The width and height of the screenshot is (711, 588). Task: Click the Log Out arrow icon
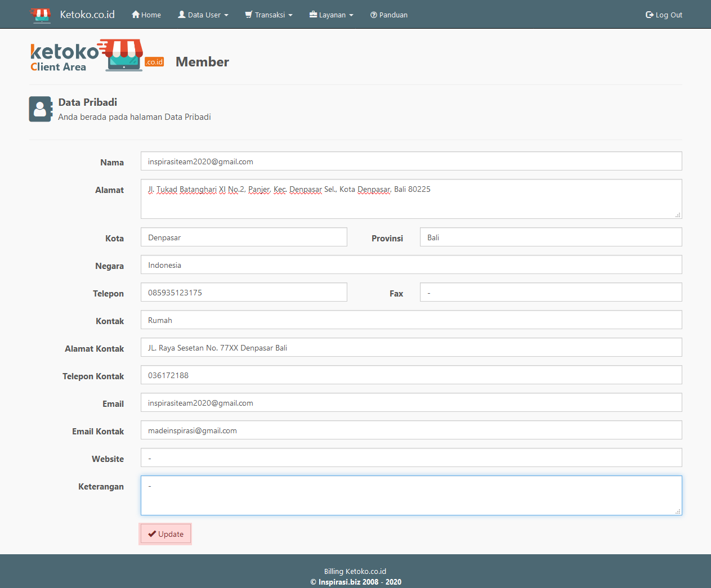point(649,15)
